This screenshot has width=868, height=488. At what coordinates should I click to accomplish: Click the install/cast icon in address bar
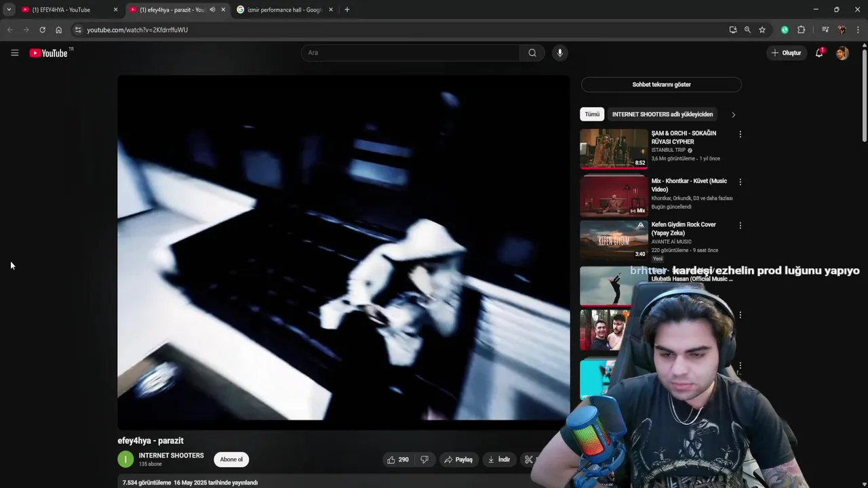coord(733,30)
